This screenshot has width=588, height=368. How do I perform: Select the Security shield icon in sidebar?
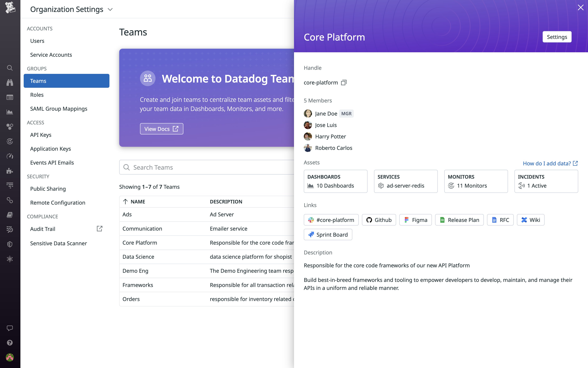tap(10, 244)
